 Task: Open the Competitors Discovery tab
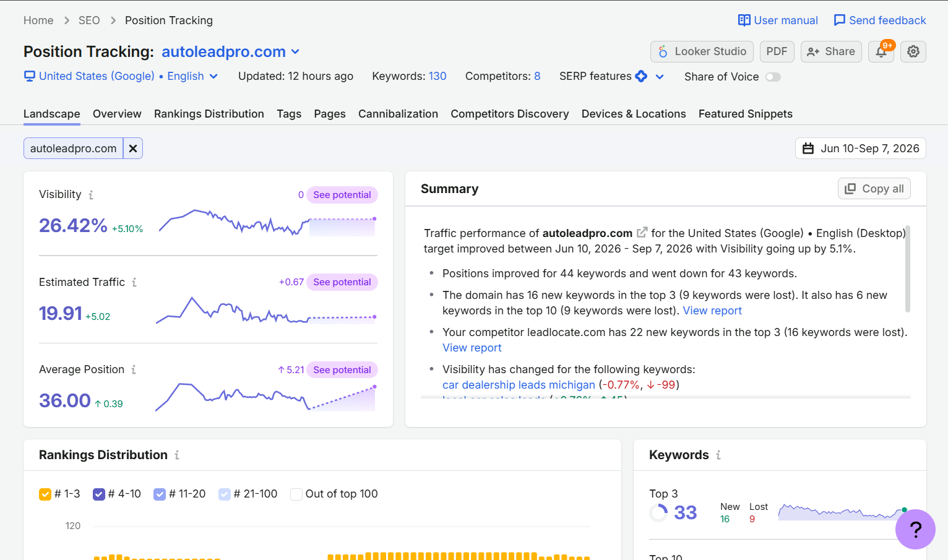[x=510, y=114]
